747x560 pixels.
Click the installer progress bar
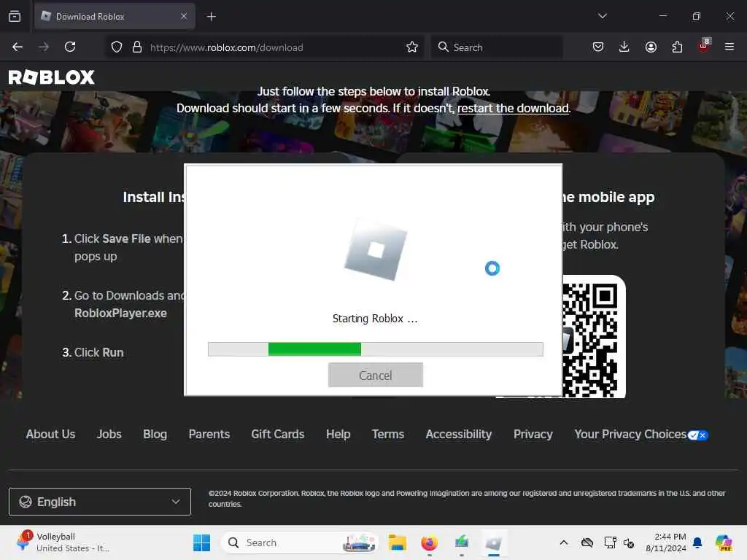376,349
